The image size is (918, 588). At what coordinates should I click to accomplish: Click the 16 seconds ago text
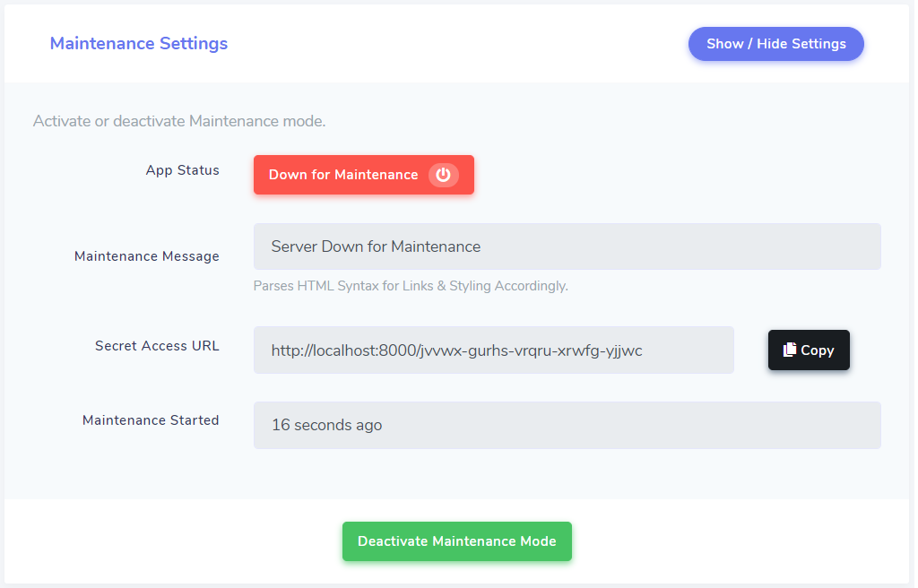pyautogui.click(x=326, y=425)
